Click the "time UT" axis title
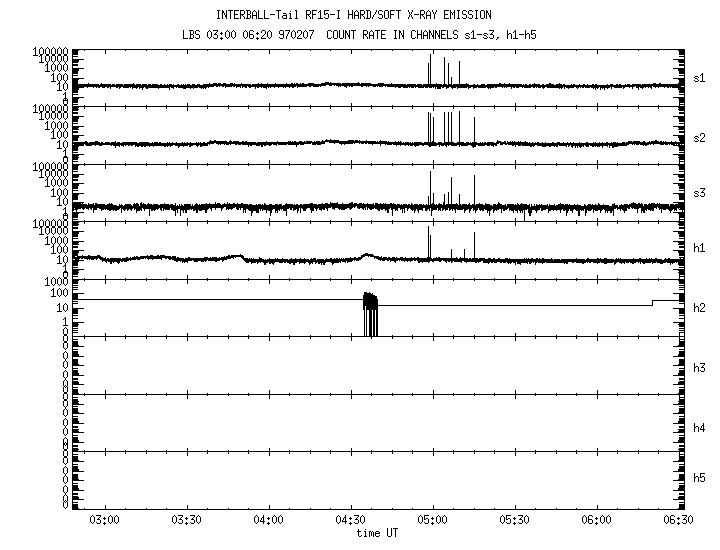 [381, 533]
